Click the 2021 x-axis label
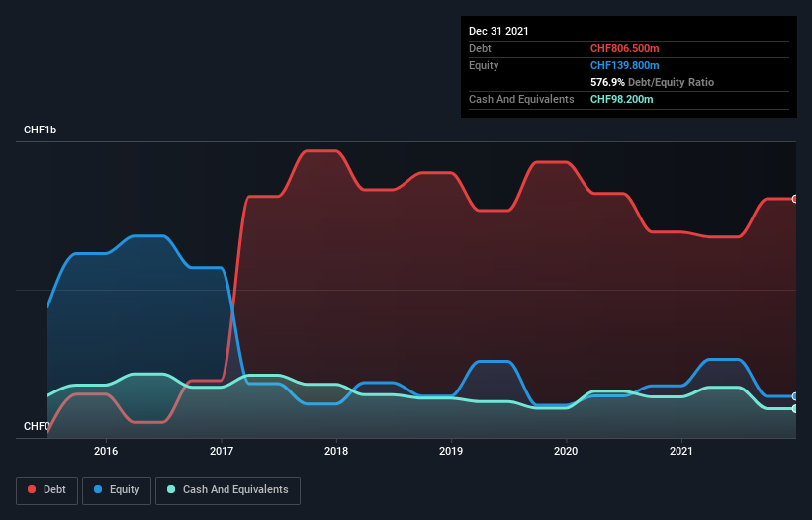Screen dimensions: 812x520 pyautogui.click(x=681, y=451)
